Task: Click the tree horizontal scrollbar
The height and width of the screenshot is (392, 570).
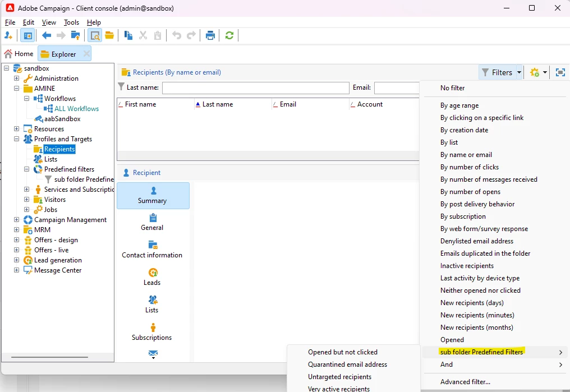Action: (x=49, y=357)
